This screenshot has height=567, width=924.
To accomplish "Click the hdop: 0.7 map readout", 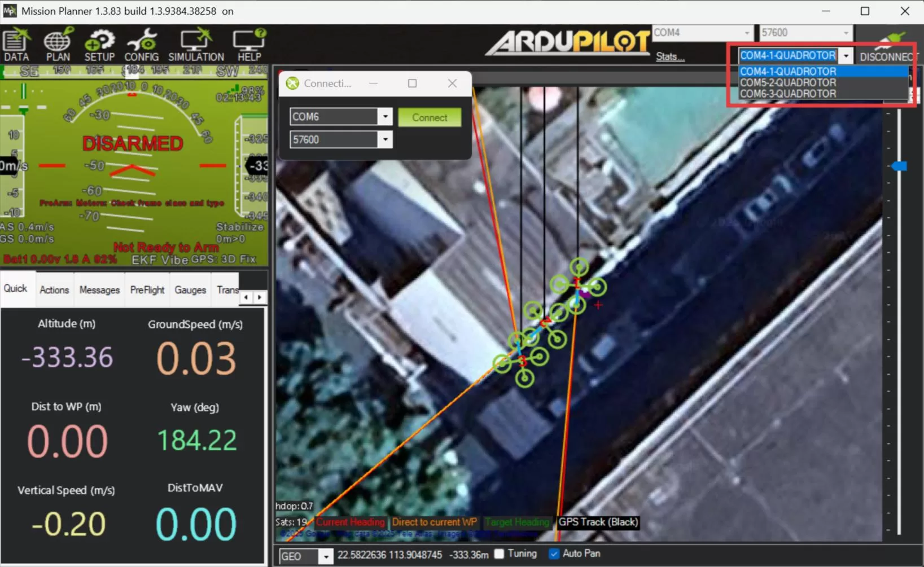I will coord(294,506).
